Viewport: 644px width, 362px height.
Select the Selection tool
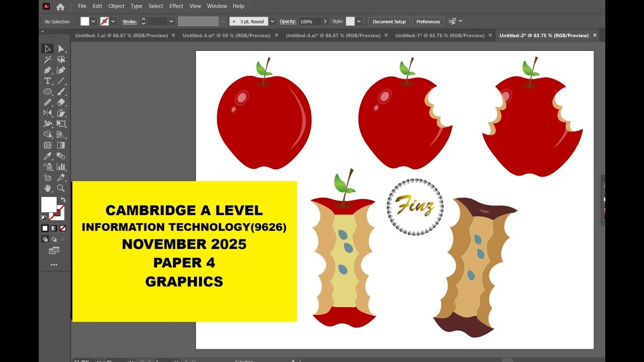[47, 49]
